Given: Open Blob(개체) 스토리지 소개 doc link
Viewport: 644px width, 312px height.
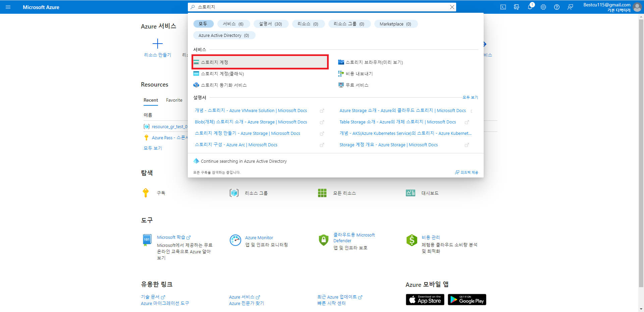Looking at the screenshot, I should [251, 122].
